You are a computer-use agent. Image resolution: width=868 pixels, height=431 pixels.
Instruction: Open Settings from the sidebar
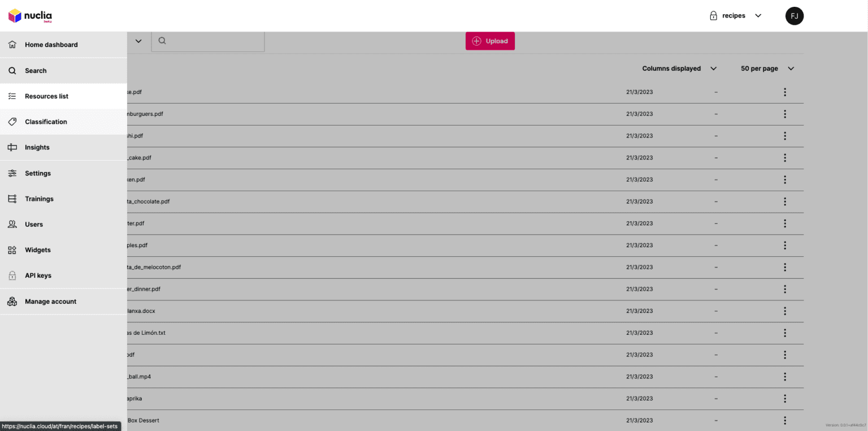tap(38, 173)
